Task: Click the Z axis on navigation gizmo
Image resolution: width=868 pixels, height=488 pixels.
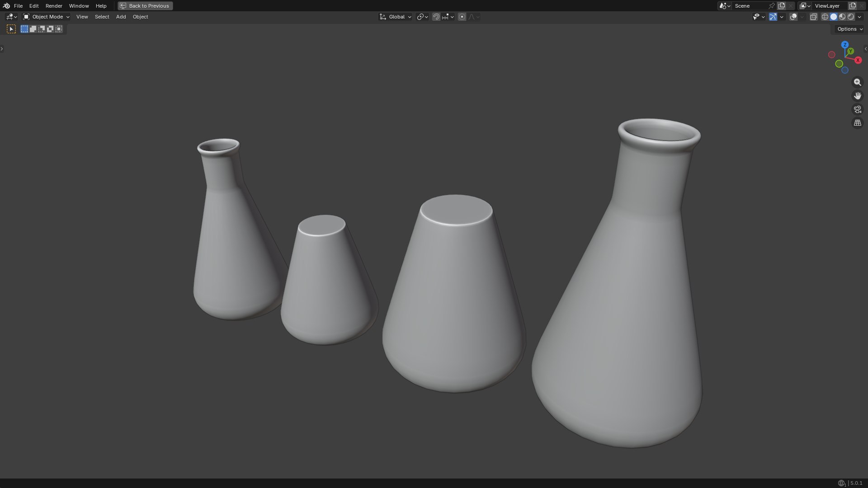Action: point(844,45)
